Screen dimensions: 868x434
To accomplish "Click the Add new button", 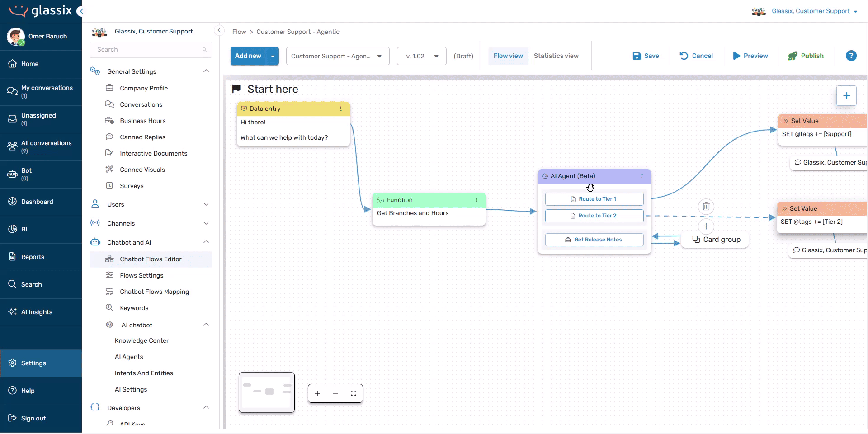I will [x=248, y=56].
